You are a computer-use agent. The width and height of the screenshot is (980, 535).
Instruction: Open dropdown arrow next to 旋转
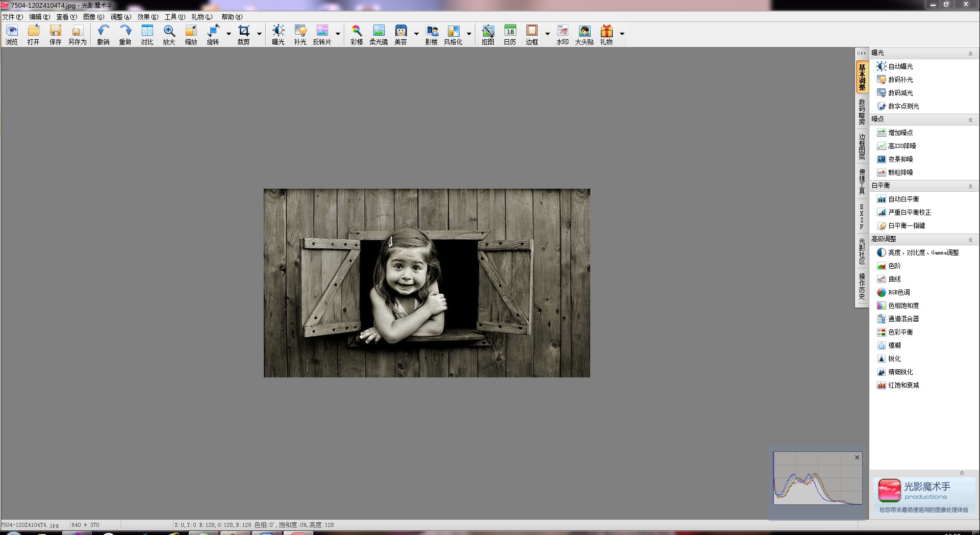229,34
